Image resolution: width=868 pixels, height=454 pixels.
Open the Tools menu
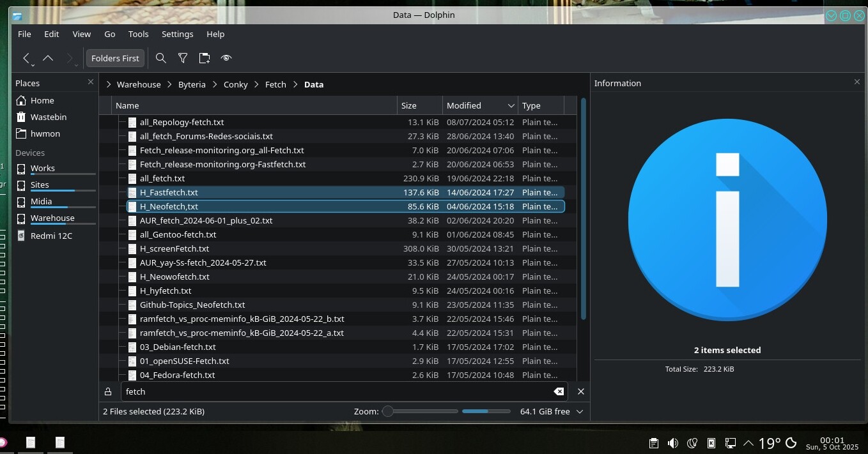(138, 34)
